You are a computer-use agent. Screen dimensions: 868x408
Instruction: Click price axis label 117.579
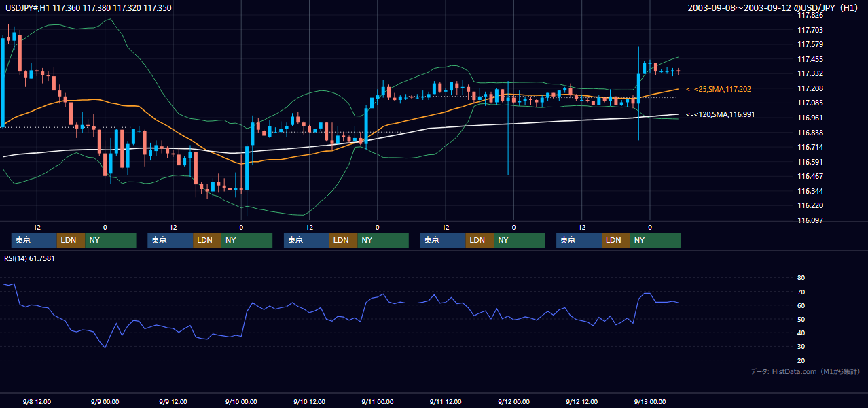(810, 44)
